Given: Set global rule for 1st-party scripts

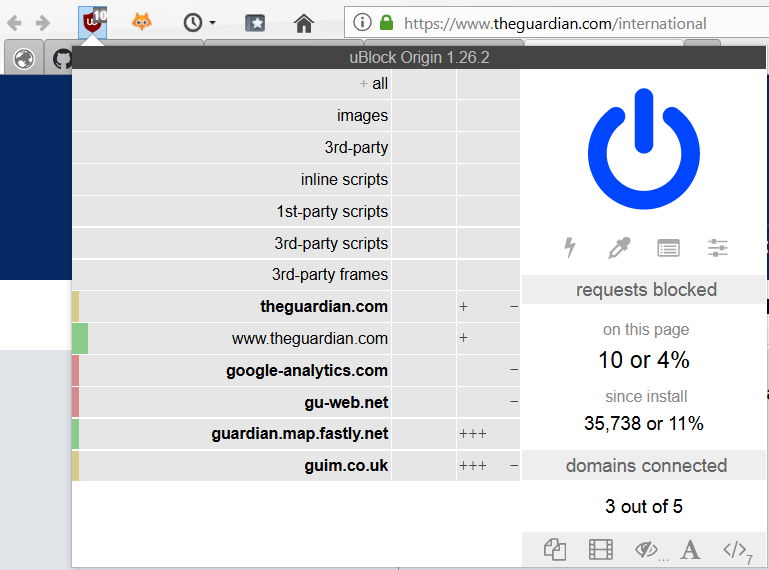Looking at the screenshot, I should (x=424, y=211).
